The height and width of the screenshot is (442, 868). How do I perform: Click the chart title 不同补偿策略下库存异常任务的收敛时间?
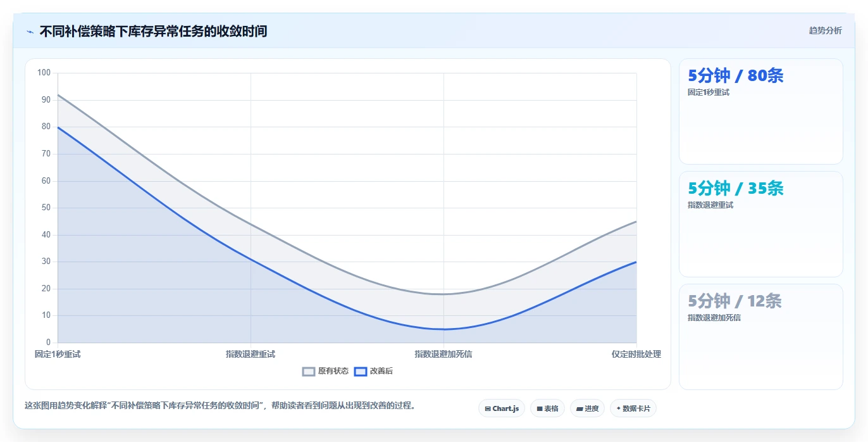[153, 31]
